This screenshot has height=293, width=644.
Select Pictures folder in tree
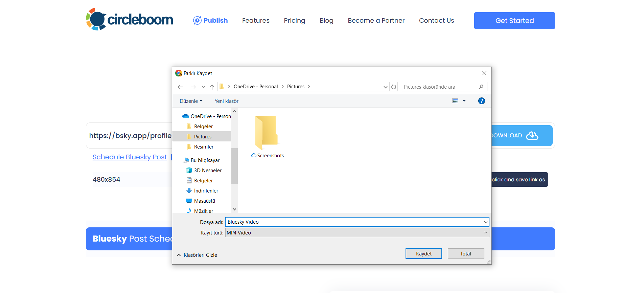click(202, 136)
